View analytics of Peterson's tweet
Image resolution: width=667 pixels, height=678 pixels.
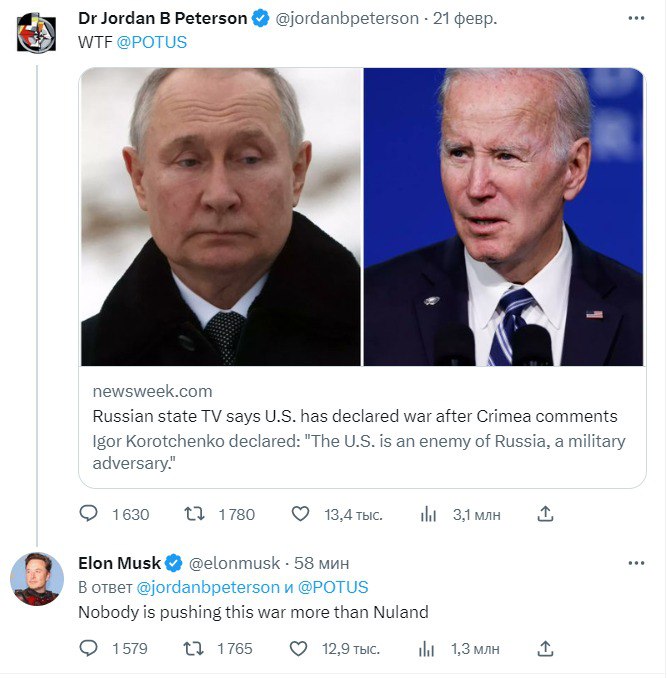pos(429,514)
